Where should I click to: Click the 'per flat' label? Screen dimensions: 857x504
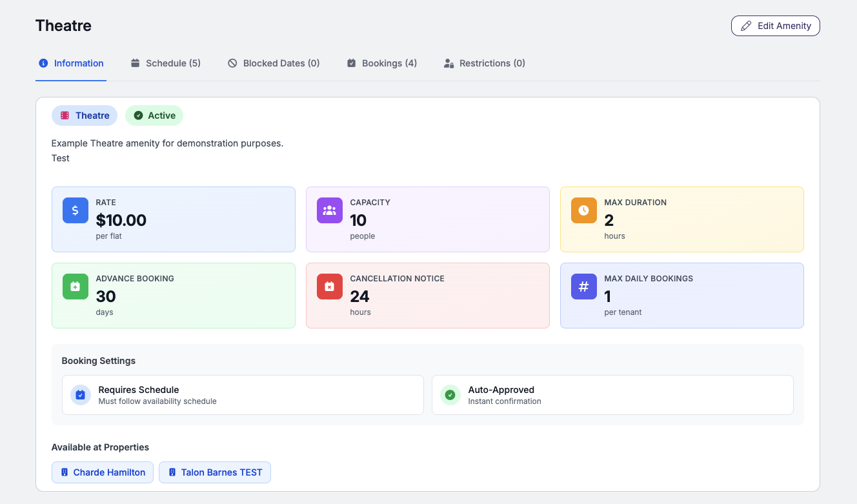(108, 236)
